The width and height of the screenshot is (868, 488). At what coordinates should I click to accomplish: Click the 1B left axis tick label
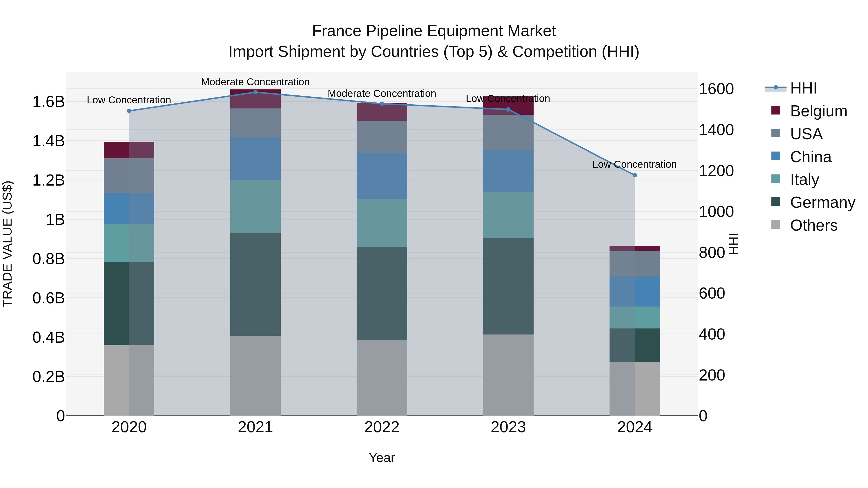[55, 220]
